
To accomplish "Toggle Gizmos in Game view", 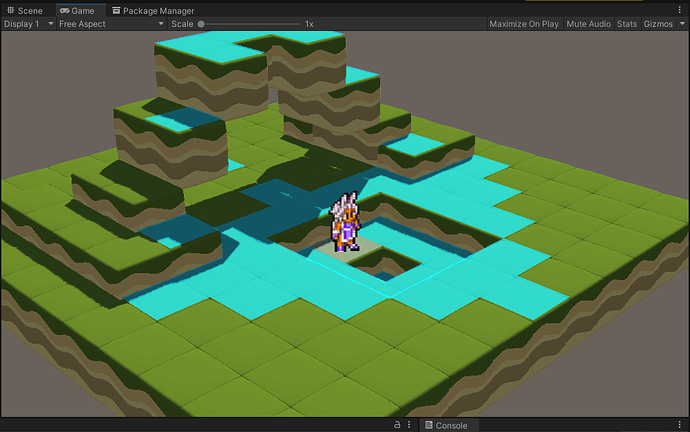I will coord(658,24).
